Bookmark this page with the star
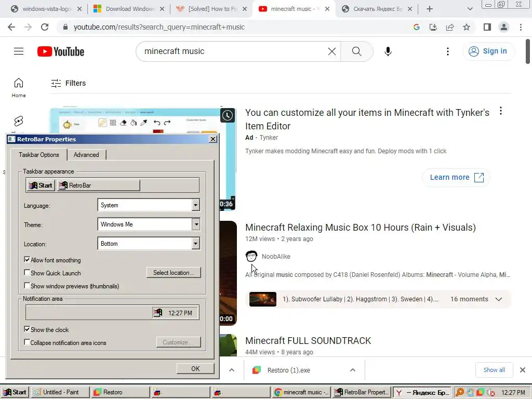Screen dimensions: 532x399 click(467, 27)
